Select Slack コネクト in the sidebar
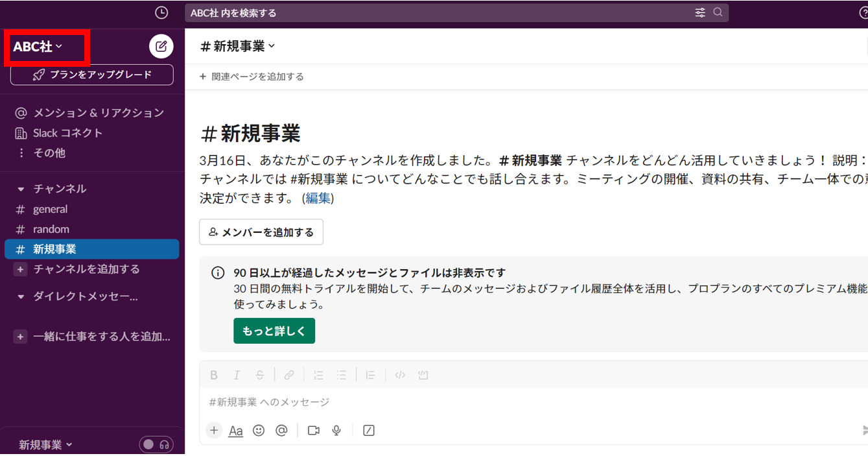868x456 pixels. coord(67,132)
